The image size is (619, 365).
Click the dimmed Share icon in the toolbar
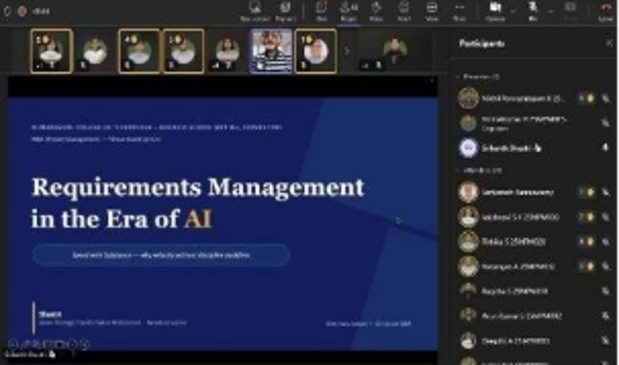(x=570, y=11)
